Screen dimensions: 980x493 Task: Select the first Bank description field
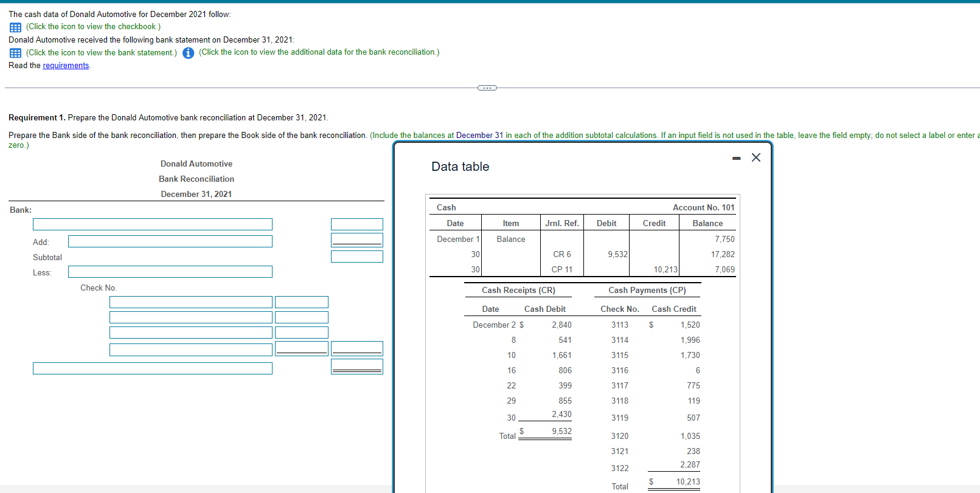tap(153, 224)
